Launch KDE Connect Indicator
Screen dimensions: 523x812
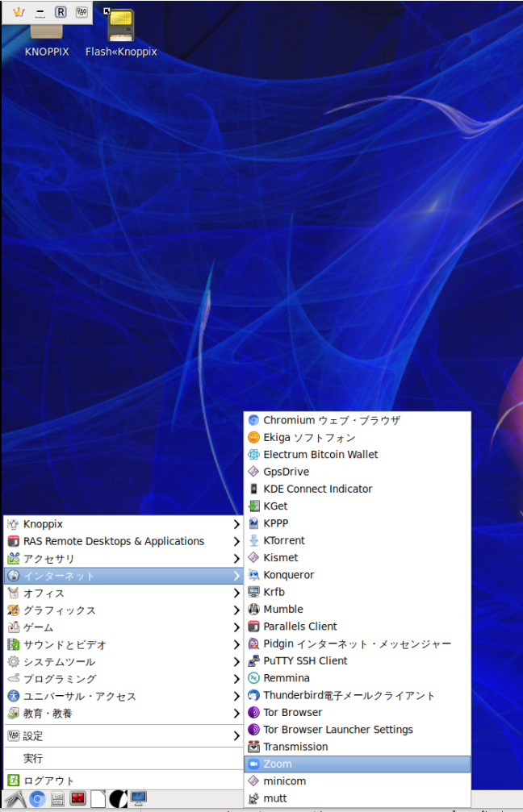[357, 489]
